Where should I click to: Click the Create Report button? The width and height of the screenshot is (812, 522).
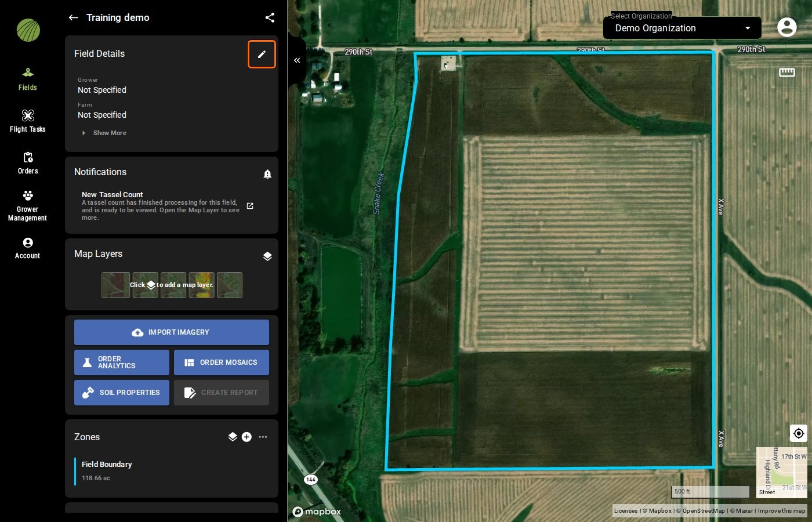(222, 393)
